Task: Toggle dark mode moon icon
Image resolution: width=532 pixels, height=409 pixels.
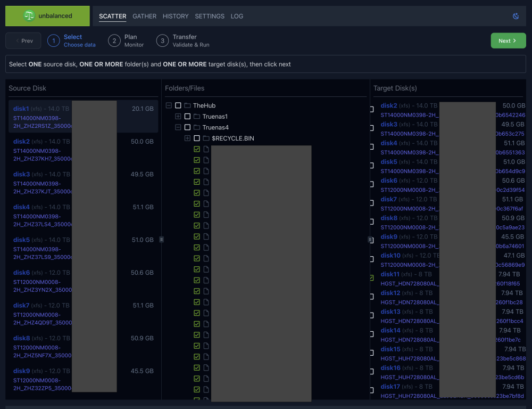Action: coord(516,16)
